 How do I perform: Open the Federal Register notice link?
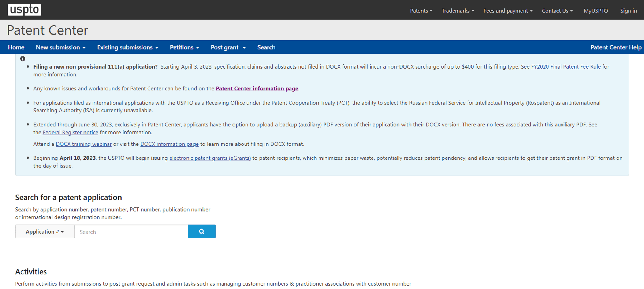point(71,132)
